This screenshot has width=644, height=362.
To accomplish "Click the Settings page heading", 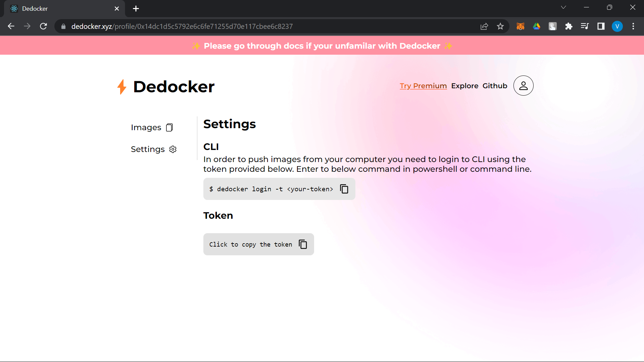I will pos(230,124).
